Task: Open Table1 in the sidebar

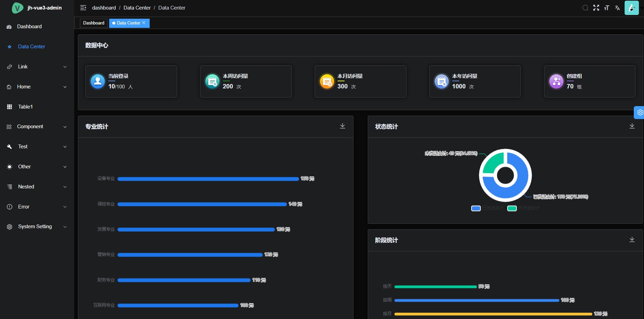Action: point(37,107)
